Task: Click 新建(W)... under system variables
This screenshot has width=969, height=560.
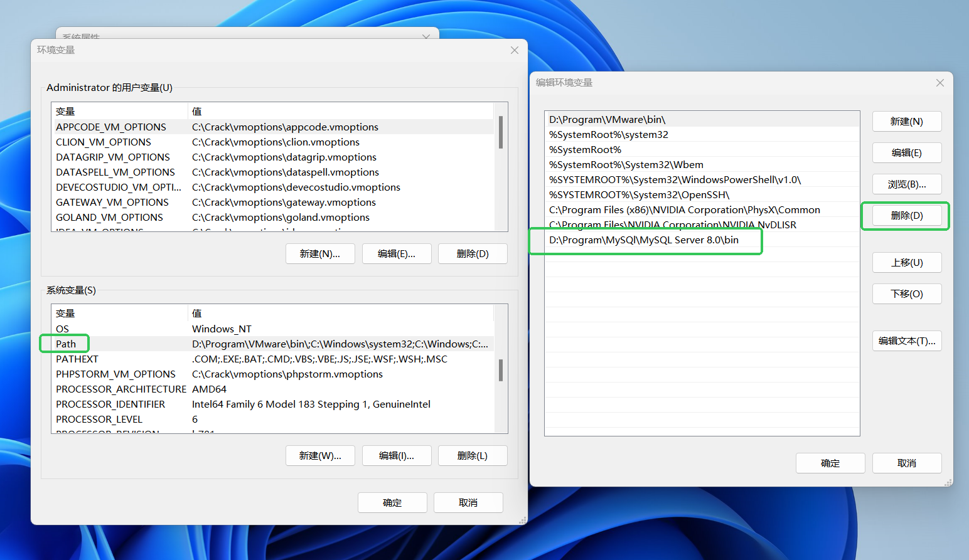Action: [x=320, y=456]
